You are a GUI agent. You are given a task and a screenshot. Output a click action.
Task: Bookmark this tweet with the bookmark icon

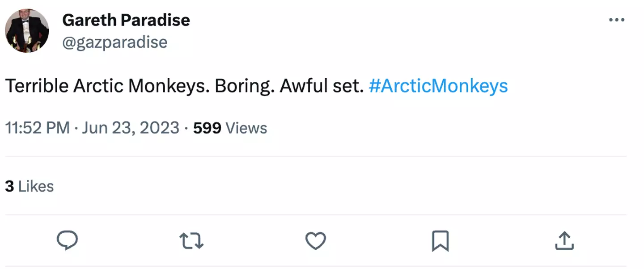[x=440, y=241]
